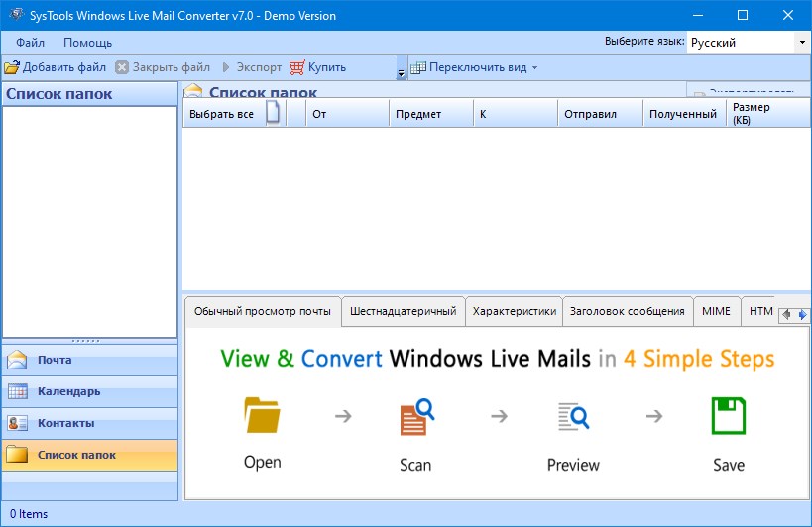Click the Закрыть файл button label
This screenshot has width=812, height=527.
pos(172,67)
